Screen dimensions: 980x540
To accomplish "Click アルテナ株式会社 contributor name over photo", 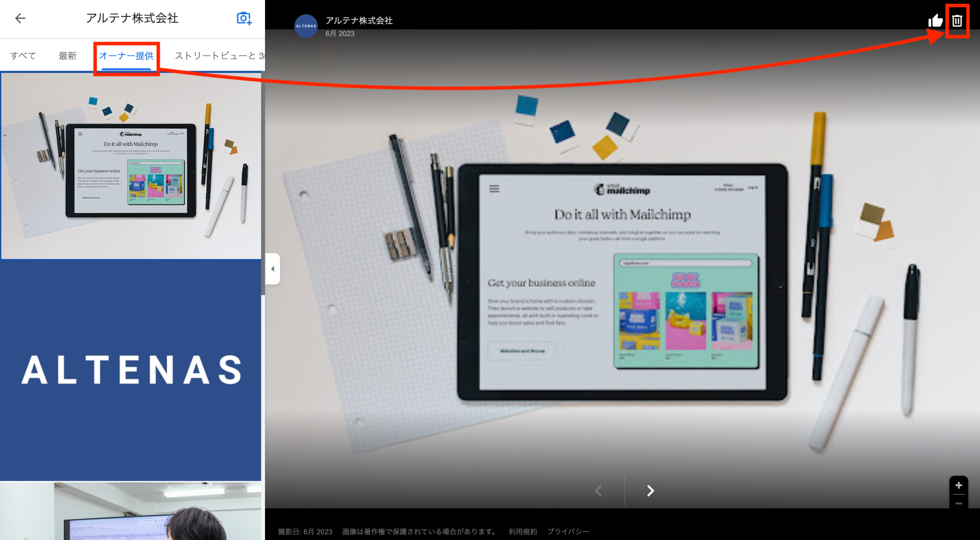I will click(x=359, y=20).
